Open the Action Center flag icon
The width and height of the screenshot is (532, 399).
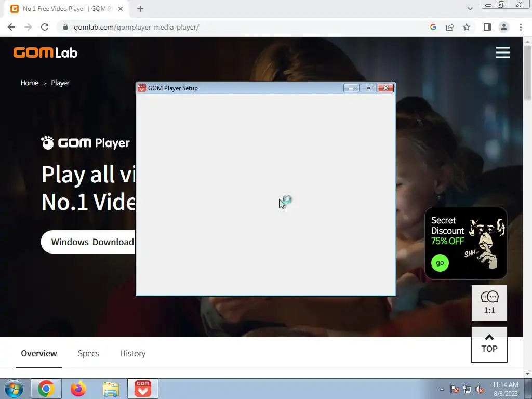coord(455,389)
